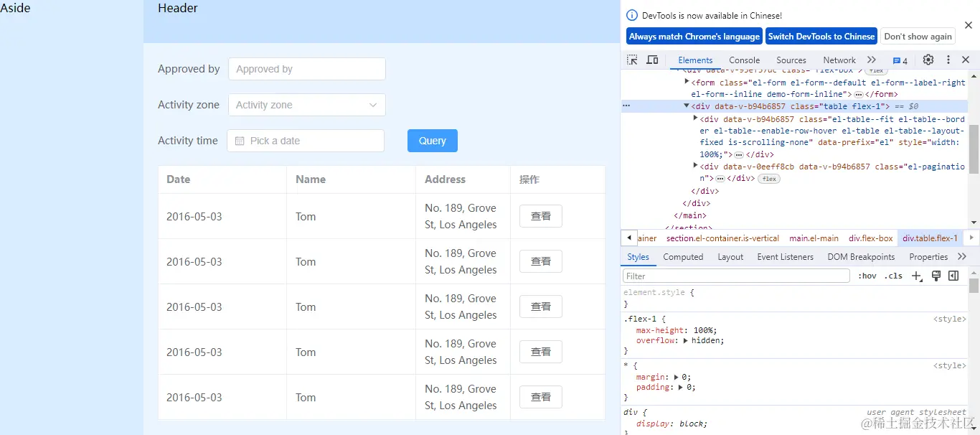Select div.table.flex-1 breadcrumb
This screenshot has width=980, height=435.
[x=930, y=238]
